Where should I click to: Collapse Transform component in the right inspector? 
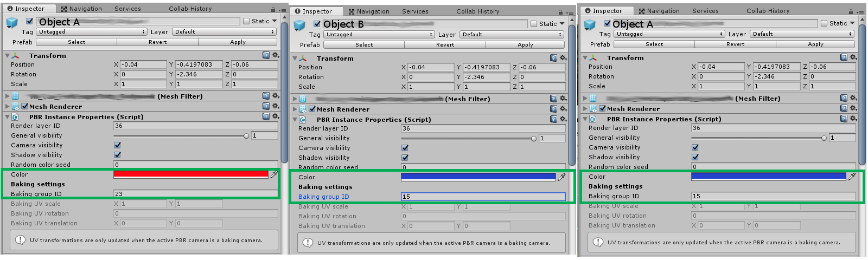point(585,57)
